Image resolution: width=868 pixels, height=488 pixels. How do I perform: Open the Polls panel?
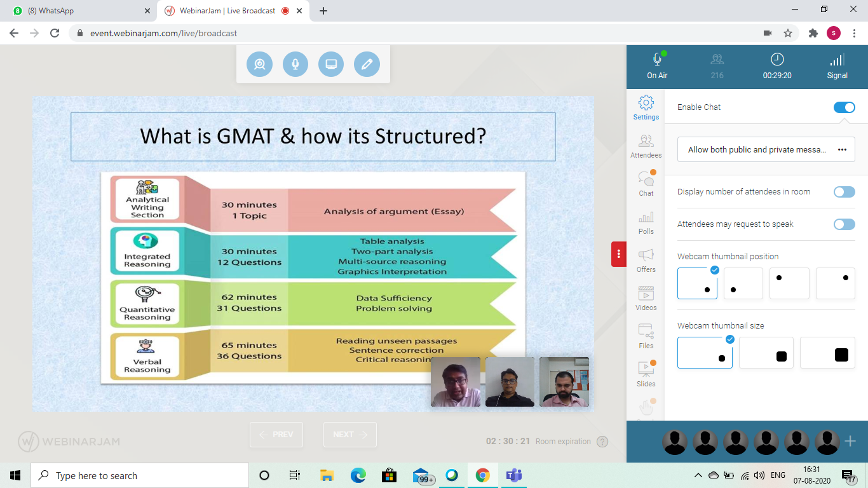tap(646, 222)
